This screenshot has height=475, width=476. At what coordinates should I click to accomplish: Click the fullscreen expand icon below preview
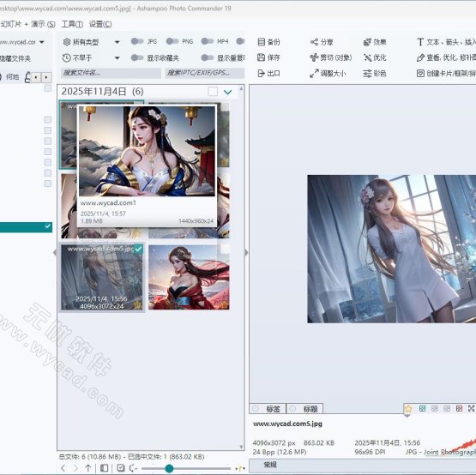471,408
